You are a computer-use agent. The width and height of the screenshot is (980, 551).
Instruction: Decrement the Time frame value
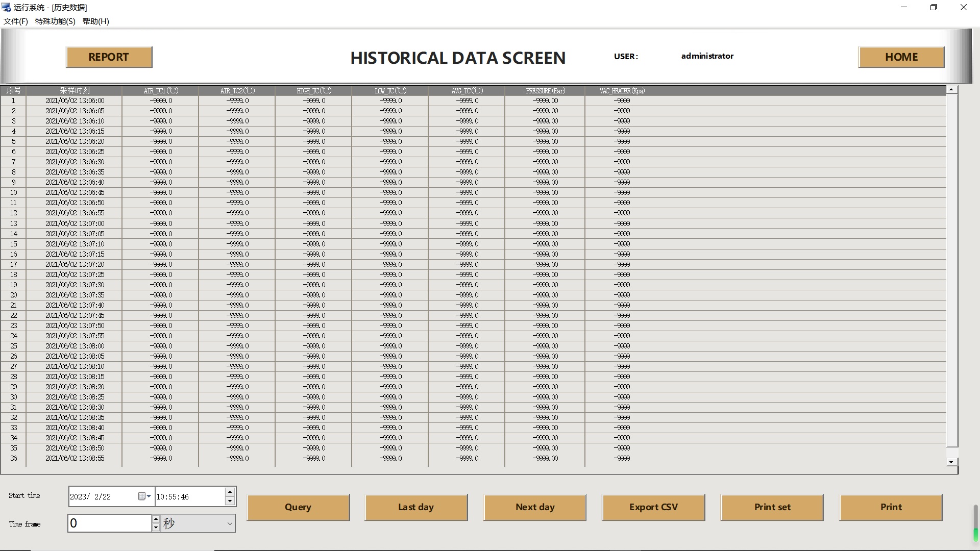156,528
